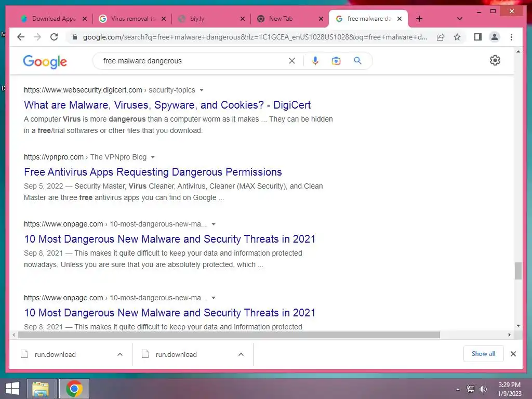Open the Chrome profile menu

coord(495,37)
